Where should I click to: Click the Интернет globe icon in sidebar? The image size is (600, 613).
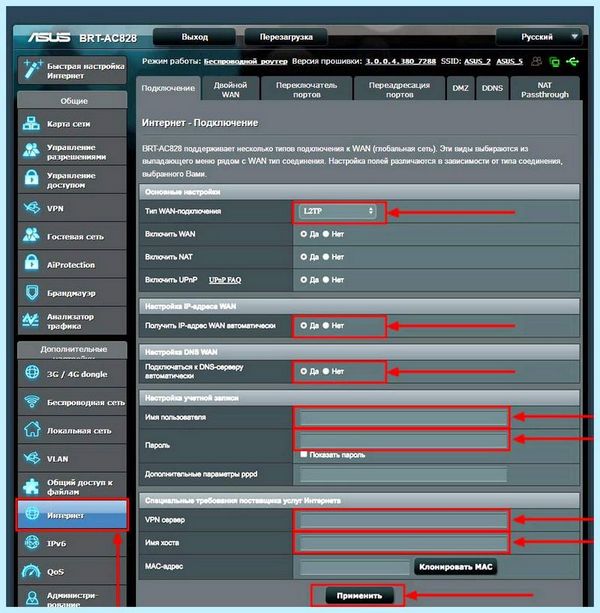32,514
